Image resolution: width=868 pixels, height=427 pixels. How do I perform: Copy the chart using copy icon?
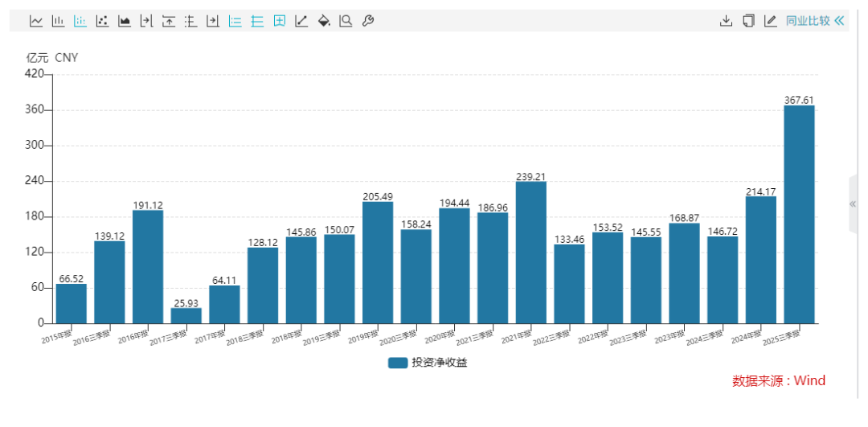point(748,21)
